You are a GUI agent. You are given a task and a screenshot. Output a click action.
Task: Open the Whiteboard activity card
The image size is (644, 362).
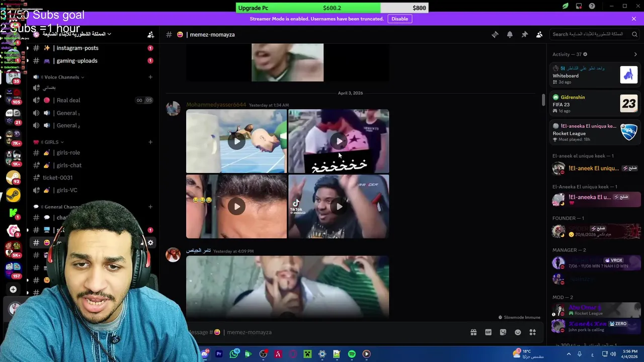coord(595,75)
